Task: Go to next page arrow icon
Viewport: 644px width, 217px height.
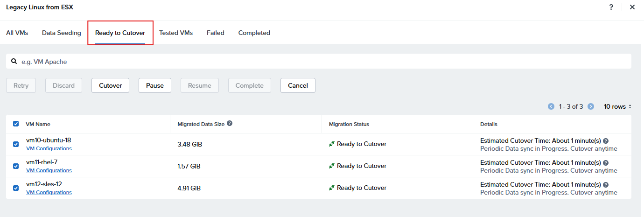Action: [x=591, y=107]
